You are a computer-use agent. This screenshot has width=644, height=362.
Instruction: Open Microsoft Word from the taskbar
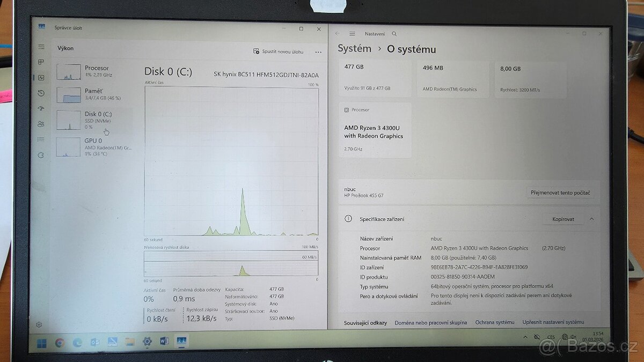(x=164, y=341)
